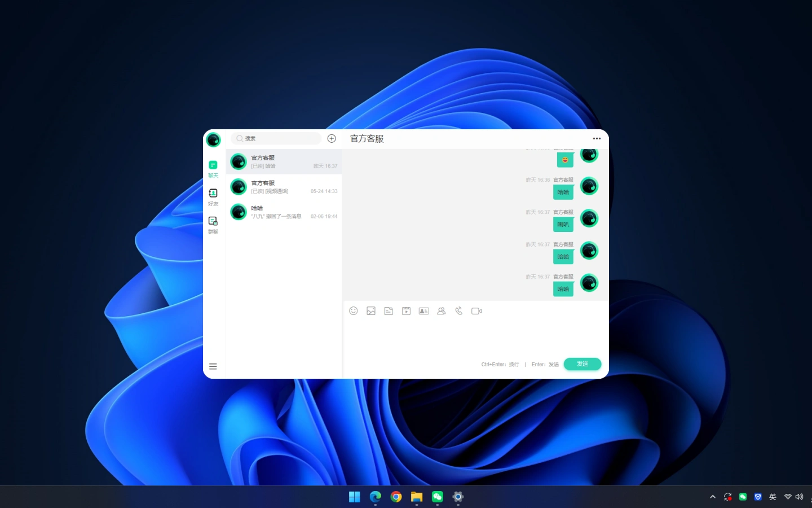
Task: Click sender avatar beside the 啊叭 message
Action: (589, 218)
